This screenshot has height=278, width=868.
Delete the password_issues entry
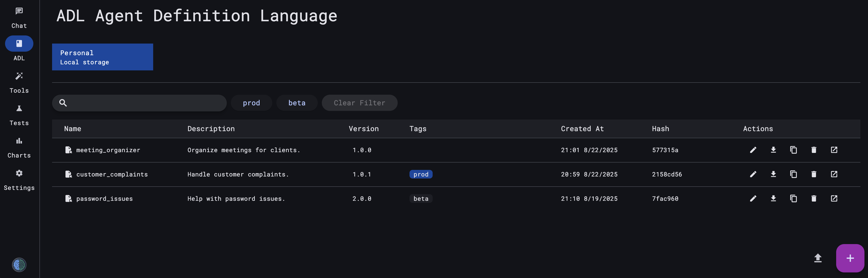click(x=814, y=198)
